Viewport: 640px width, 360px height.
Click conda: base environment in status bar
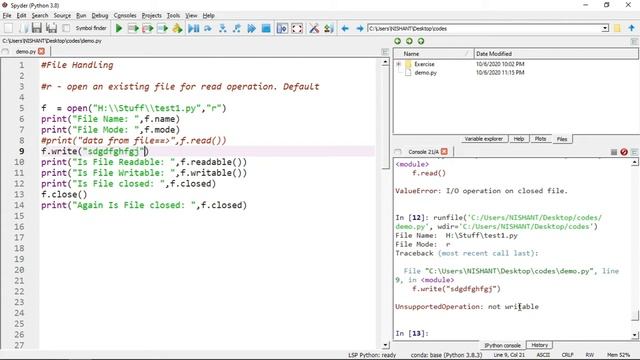(x=446, y=355)
